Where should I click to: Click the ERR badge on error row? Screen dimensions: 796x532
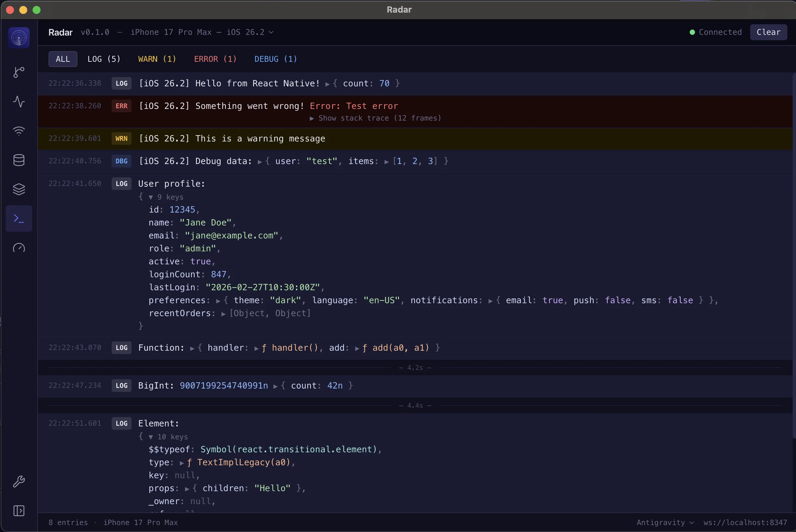click(x=122, y=106)
